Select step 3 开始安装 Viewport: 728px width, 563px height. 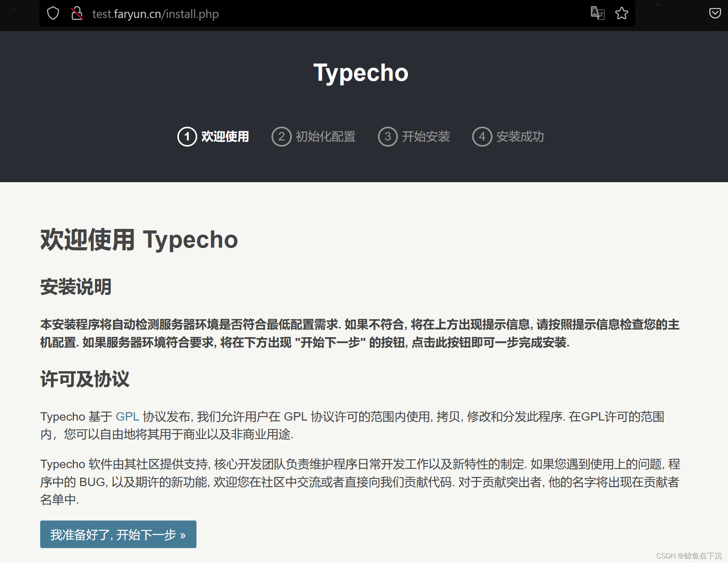point(414,137)
